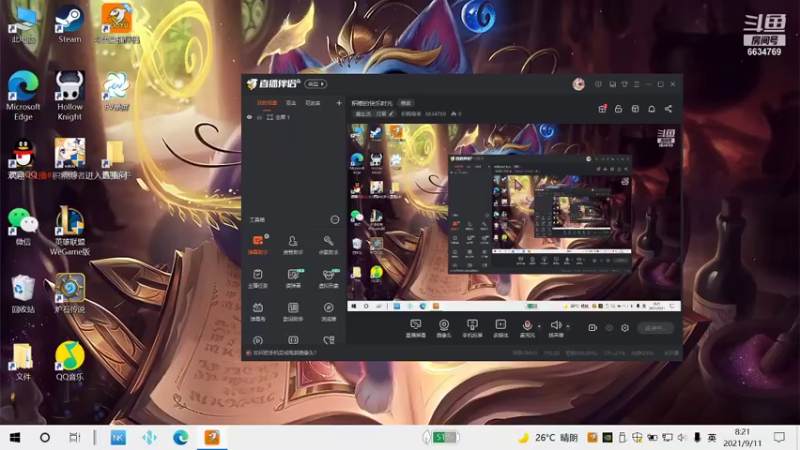Image resolution: width=800 pixels, height=450 pixels.
Task: Open the taskbar clock 8:21
Action: click(x=742, y=438)
